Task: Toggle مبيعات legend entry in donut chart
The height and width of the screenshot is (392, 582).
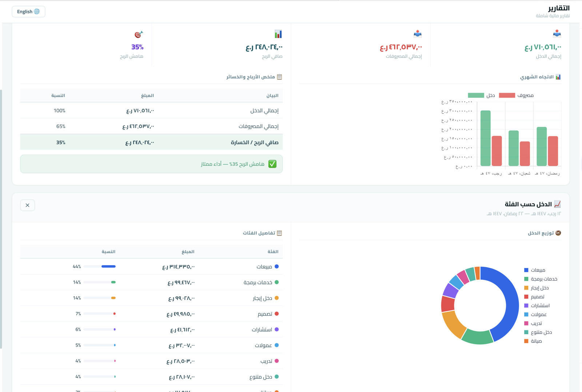Action: click(x=534, y=270)
